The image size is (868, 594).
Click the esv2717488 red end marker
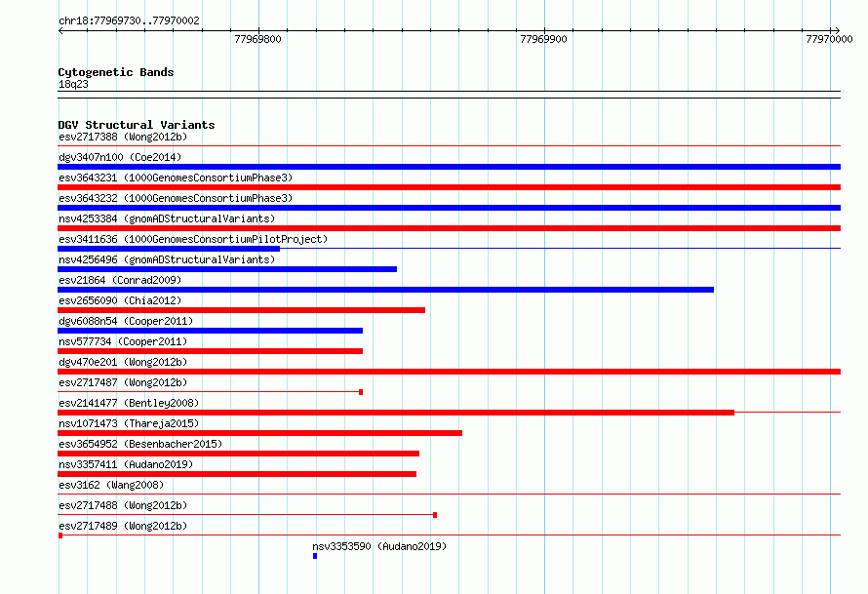coord(435,515)
